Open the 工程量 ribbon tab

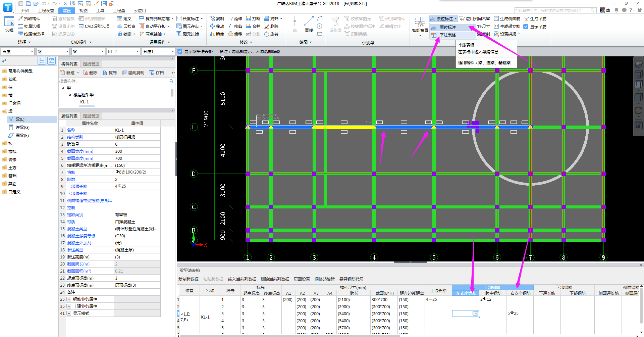click(119, 10)
